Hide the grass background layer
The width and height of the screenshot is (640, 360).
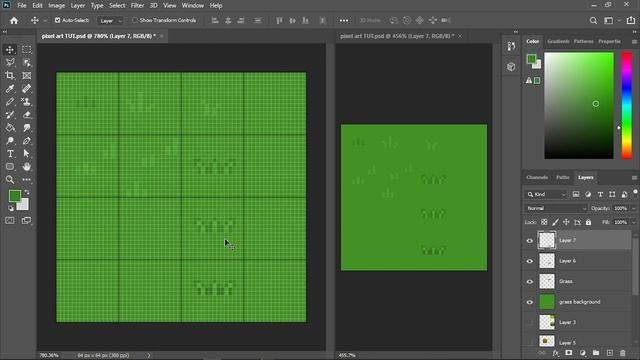click(x=529, y=302)
